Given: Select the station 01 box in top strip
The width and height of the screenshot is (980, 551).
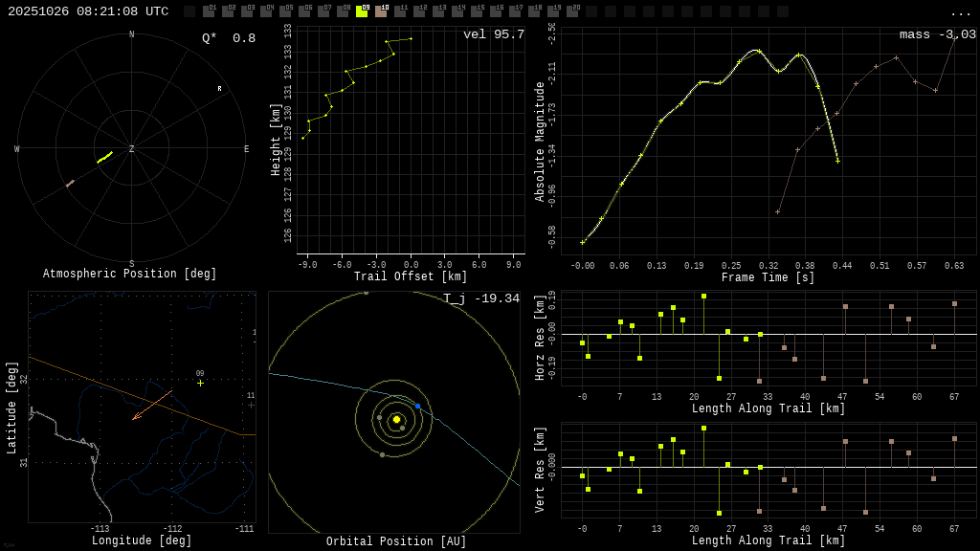Looking at the screenshot, I should point(209,11).
